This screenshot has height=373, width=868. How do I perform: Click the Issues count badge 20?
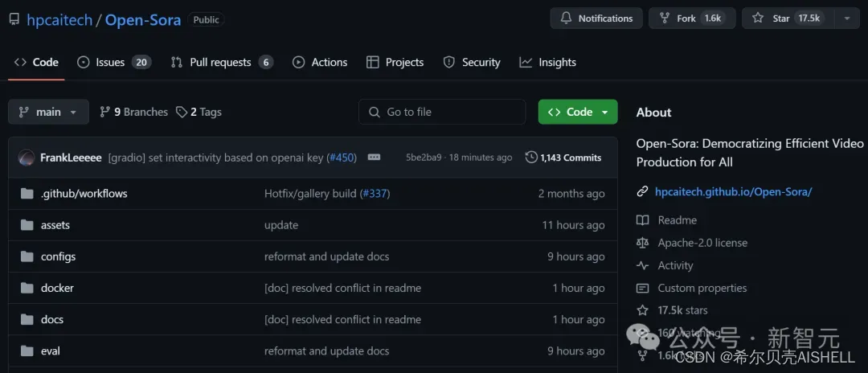(x=141, y=63)
